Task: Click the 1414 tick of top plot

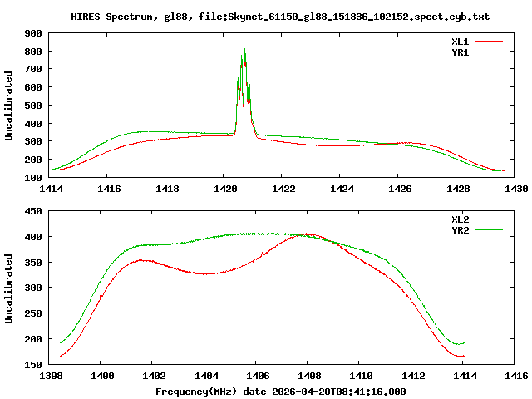Action: pyautogui.click(x=51, y=189)
